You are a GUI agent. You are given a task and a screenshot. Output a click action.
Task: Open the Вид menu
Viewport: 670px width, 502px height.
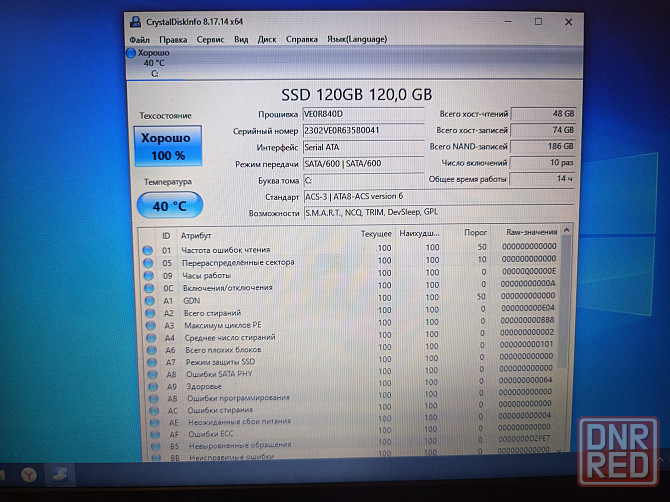point(241,40)
